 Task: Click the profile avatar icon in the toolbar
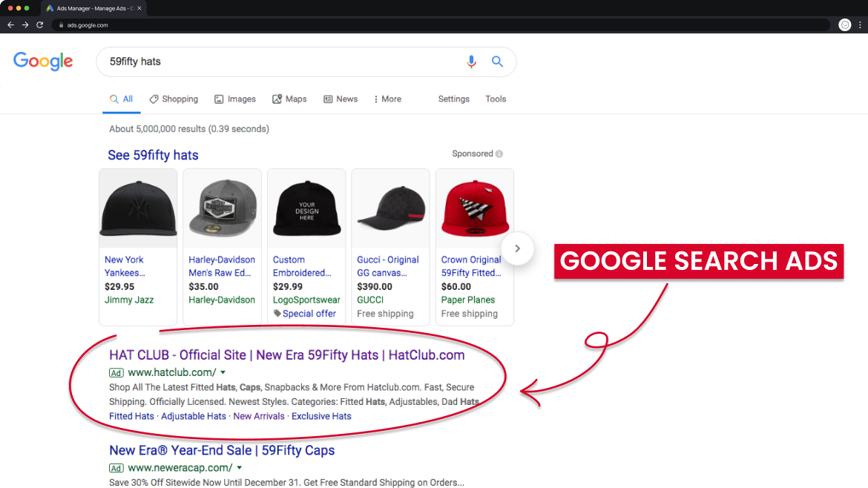click(x=844, y=24)
